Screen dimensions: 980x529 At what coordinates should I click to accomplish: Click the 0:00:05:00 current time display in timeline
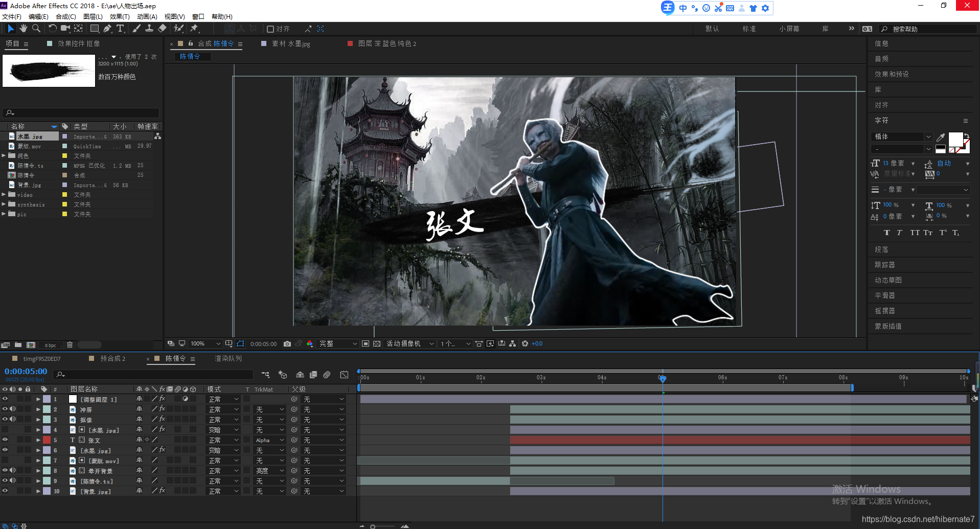26,372
